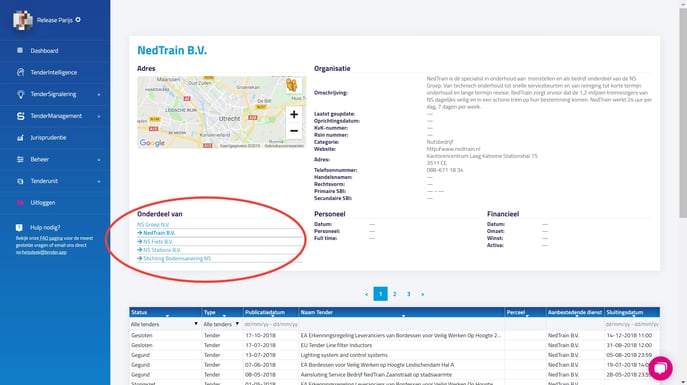Image resolution: width=687 pixels, height=385 pixels.
Task: Click Release Parijs username text
Action: tap(55, 20)
